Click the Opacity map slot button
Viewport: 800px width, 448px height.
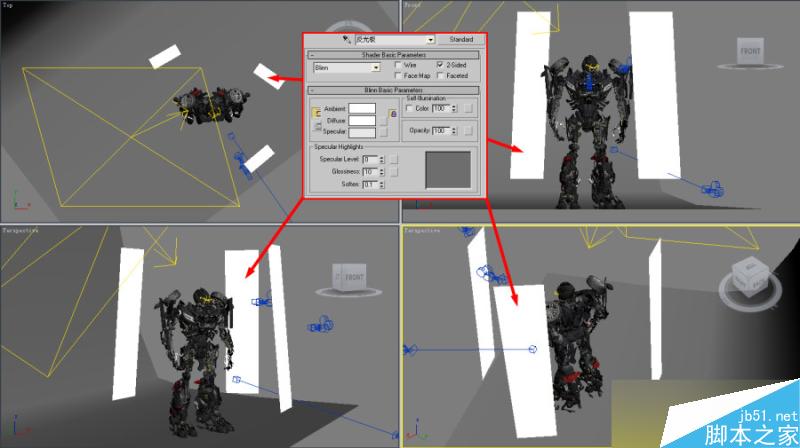[x=468, y=131]
